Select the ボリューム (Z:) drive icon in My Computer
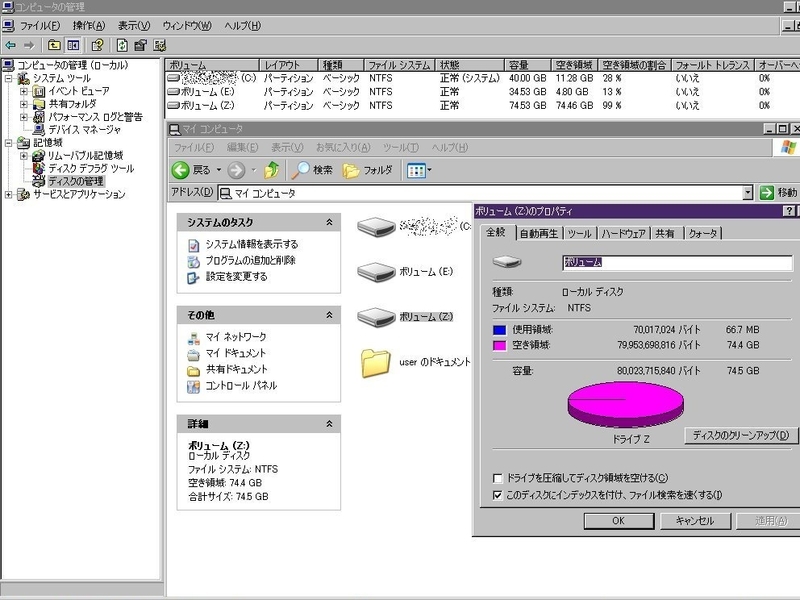This screenshot has width=800, height=600. point(376,317)
